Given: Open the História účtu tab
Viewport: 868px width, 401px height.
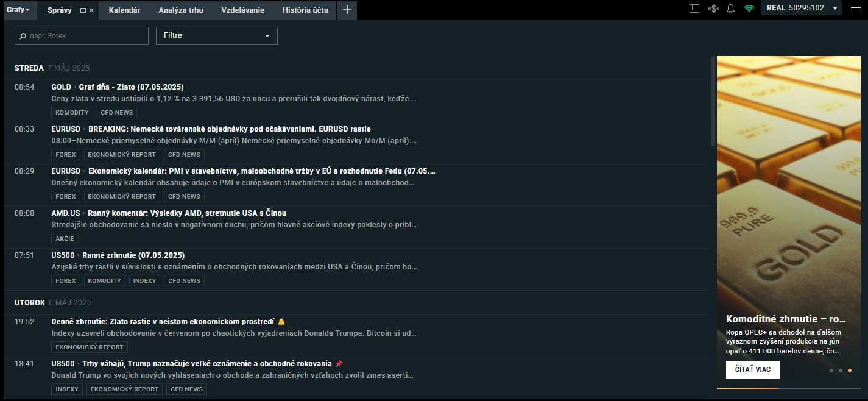Looking at the screenshot, I should click(x=305, y=10).
